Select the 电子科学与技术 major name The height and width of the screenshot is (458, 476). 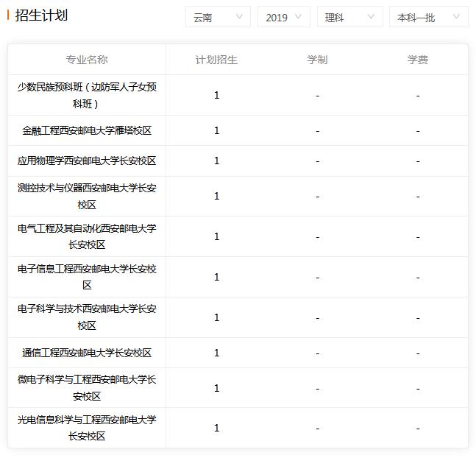coord(87,317)
